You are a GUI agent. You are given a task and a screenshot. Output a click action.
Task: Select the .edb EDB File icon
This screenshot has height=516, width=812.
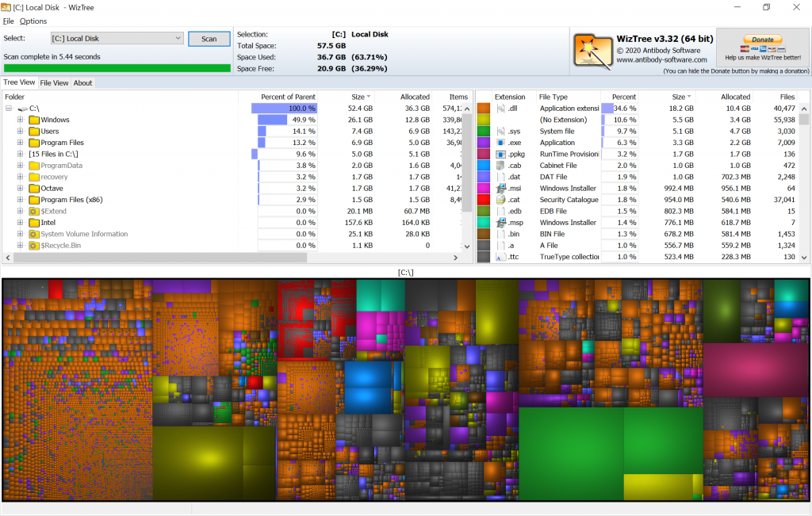point(500,211)
